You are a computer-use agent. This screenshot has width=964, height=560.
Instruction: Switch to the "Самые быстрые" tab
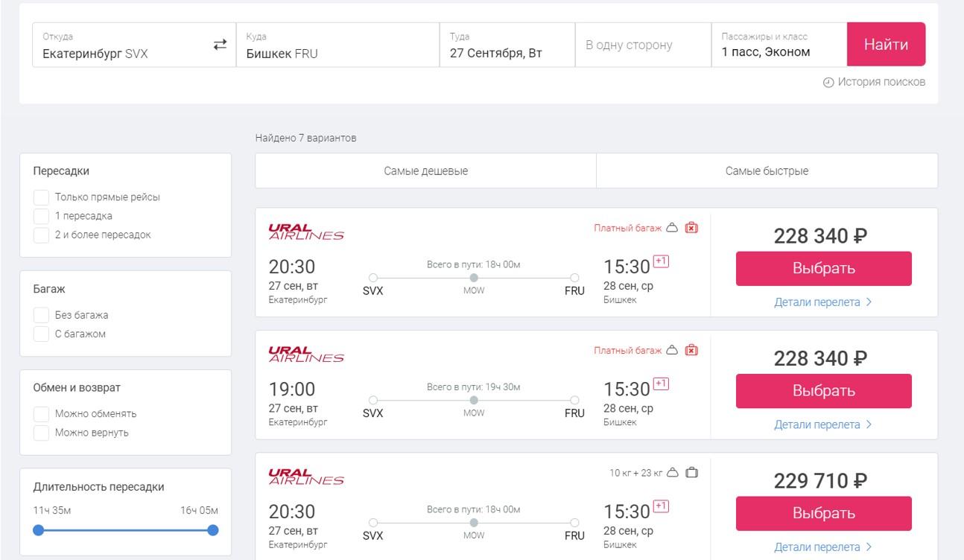point(767,171)
